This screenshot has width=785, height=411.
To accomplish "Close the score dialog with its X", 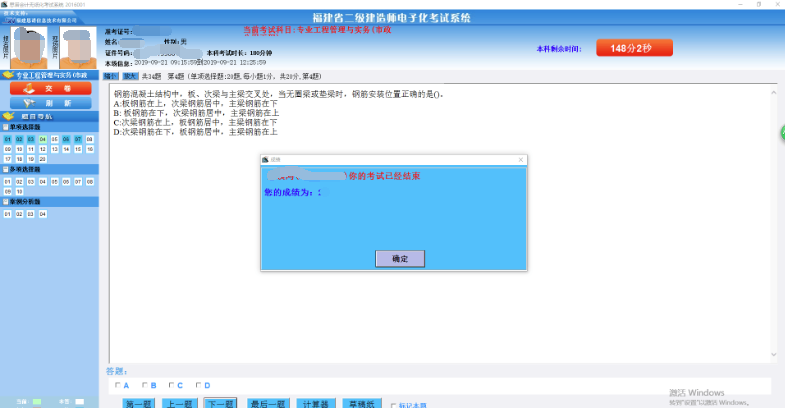I will point(521,160).
